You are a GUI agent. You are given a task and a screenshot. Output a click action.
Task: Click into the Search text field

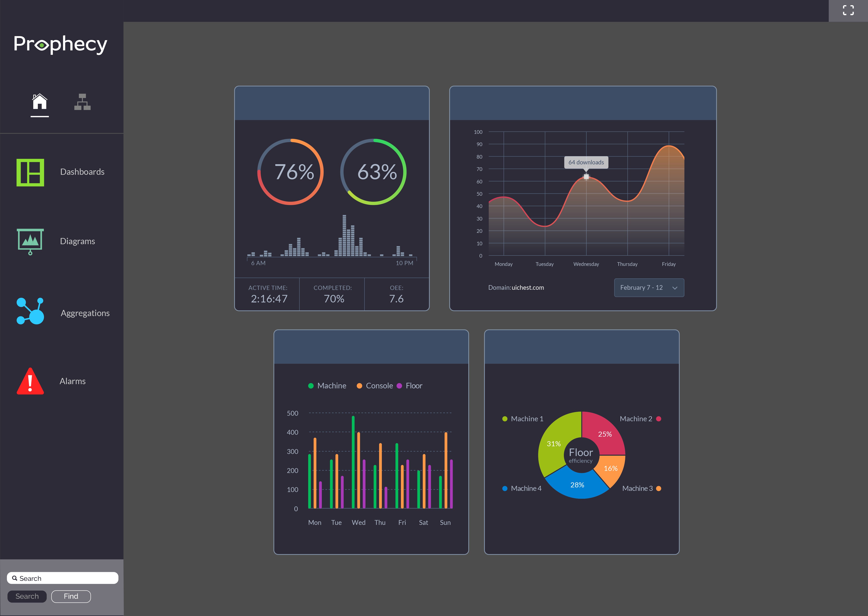click(x=62, y=578)
